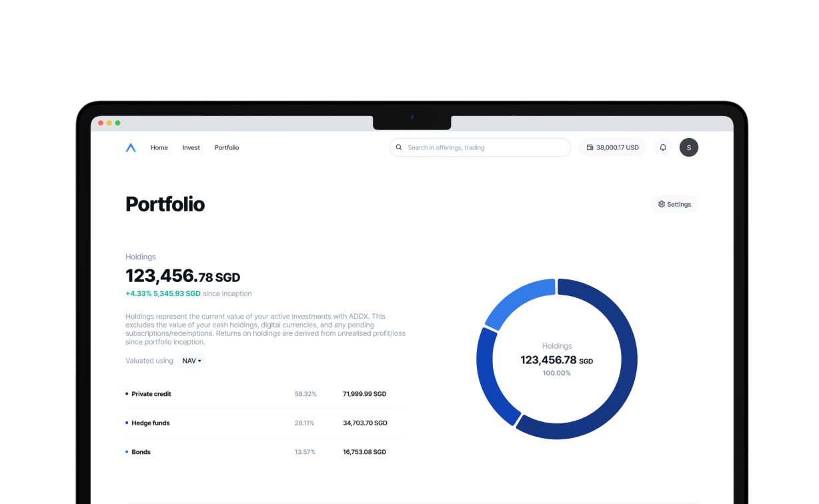
Task: Click the +4.33% 5,345.93 SGD return text
Action: pyautogui.click(x=163, y=293)
